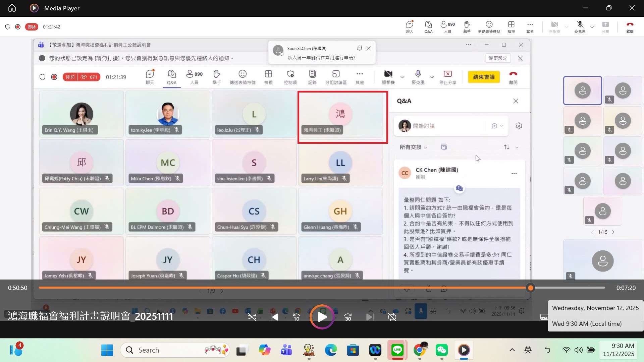Toggle shuffle mode in playback controls
Image resolution: width=644 pixels, height=362 pixels.
[x=252, y=317]
